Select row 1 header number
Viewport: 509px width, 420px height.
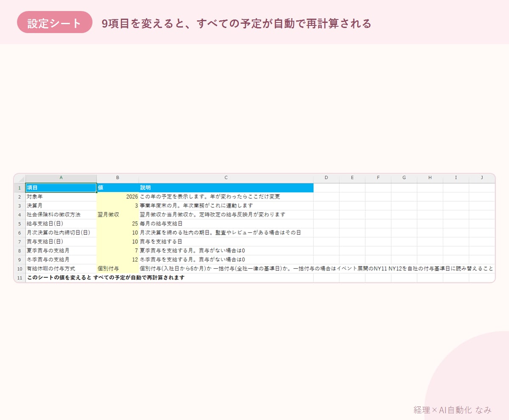pyautogui.click(x=20, y=187)
